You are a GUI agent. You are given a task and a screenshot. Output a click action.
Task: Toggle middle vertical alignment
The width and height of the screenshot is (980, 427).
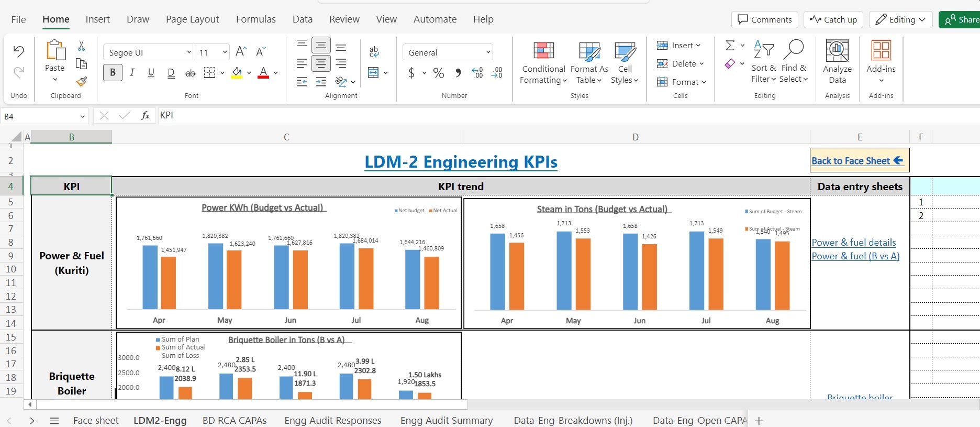pos(321,46)
